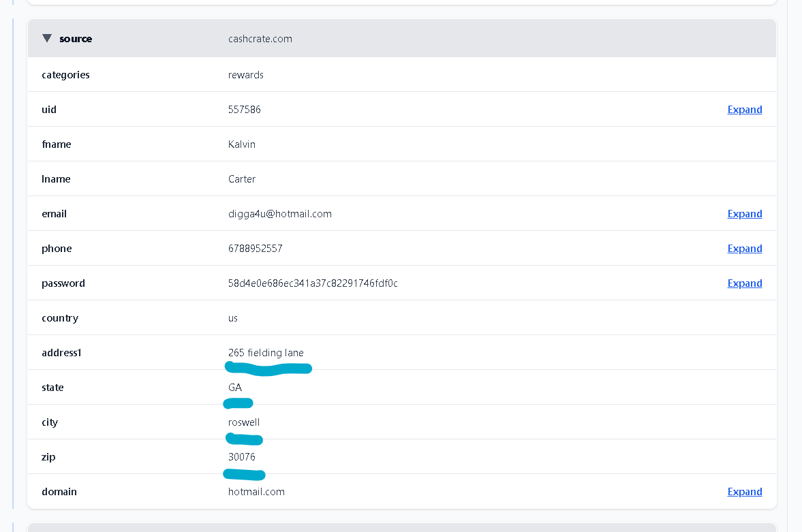The height and width of the screenshot is (532, 802).
Task: Collapse the source section triangle
Action: coord(47,39)
